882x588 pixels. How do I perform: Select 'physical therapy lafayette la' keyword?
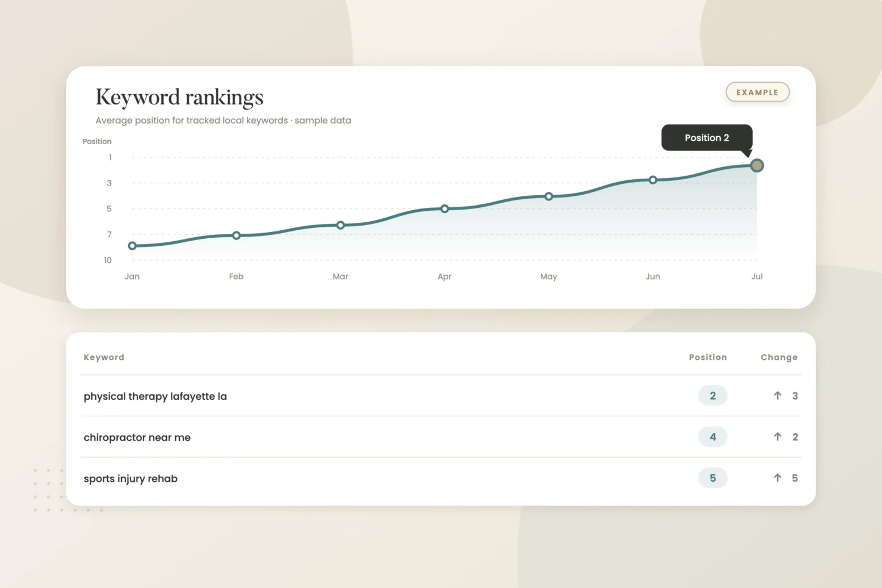(x=155, y=396)
